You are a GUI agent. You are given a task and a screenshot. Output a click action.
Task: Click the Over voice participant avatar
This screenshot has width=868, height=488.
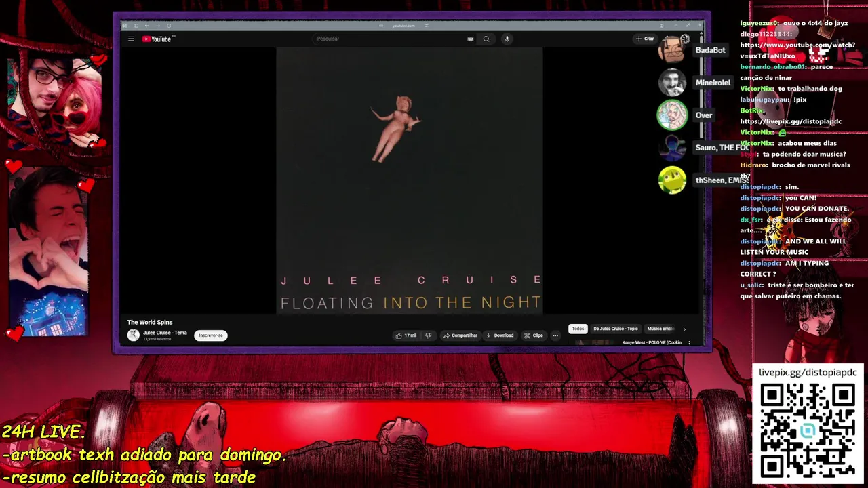point(672,115)
